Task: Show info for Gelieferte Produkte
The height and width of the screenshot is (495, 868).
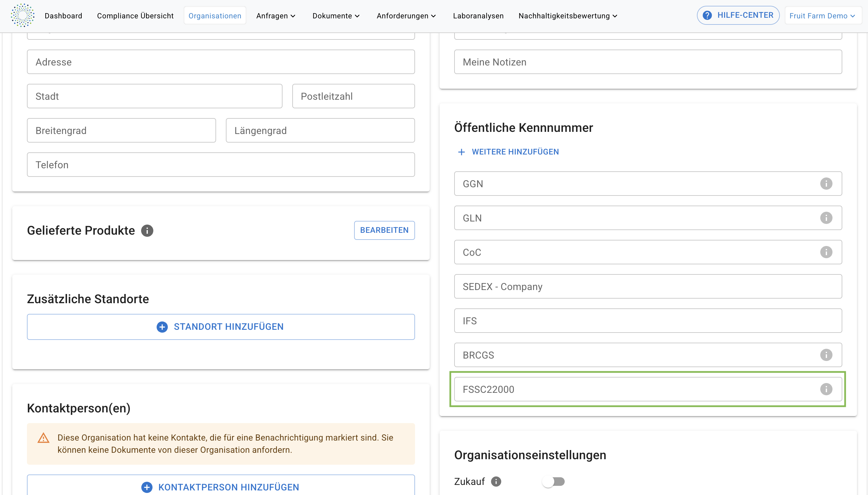Action: tap(147, 230)
